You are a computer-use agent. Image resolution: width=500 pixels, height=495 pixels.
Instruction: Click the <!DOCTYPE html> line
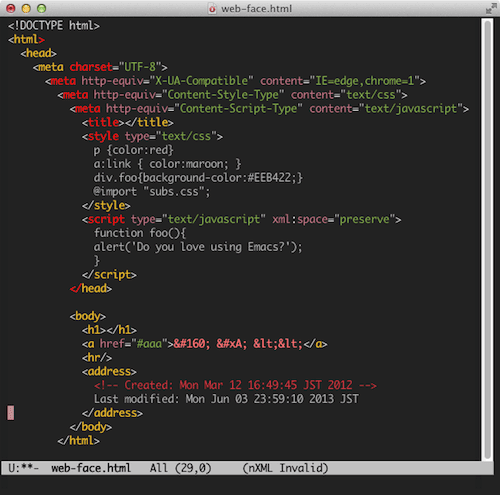coord(54,26)
